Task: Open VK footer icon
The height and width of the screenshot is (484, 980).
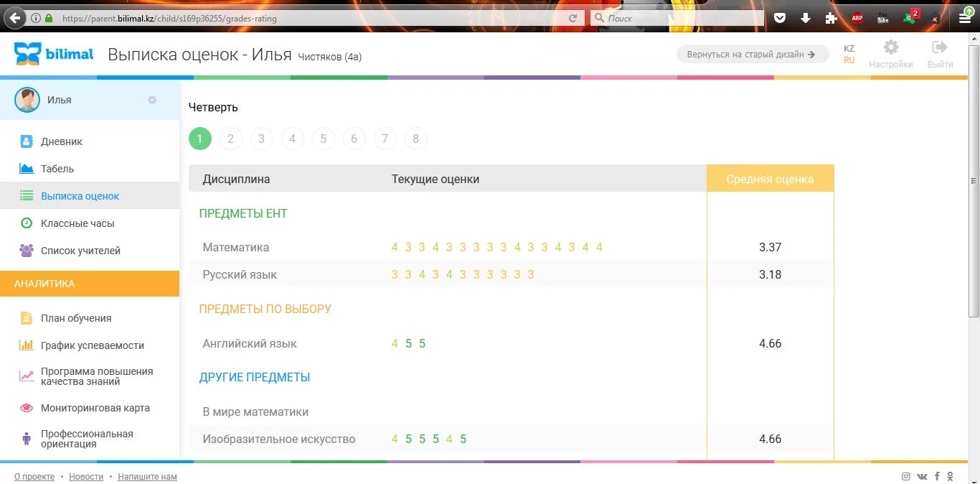Action: (922, 476)
